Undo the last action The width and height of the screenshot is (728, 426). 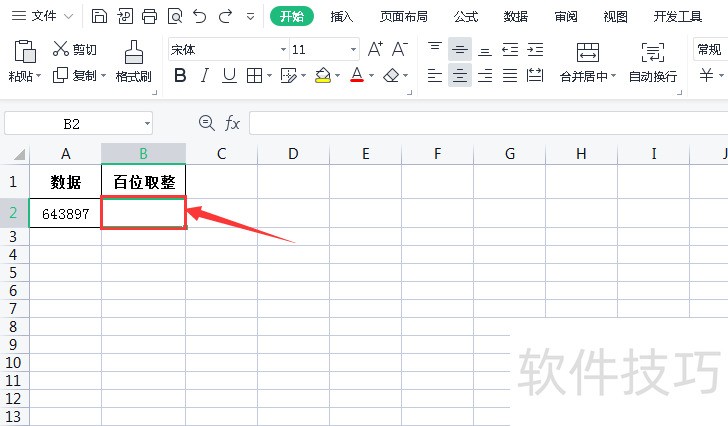200,16
